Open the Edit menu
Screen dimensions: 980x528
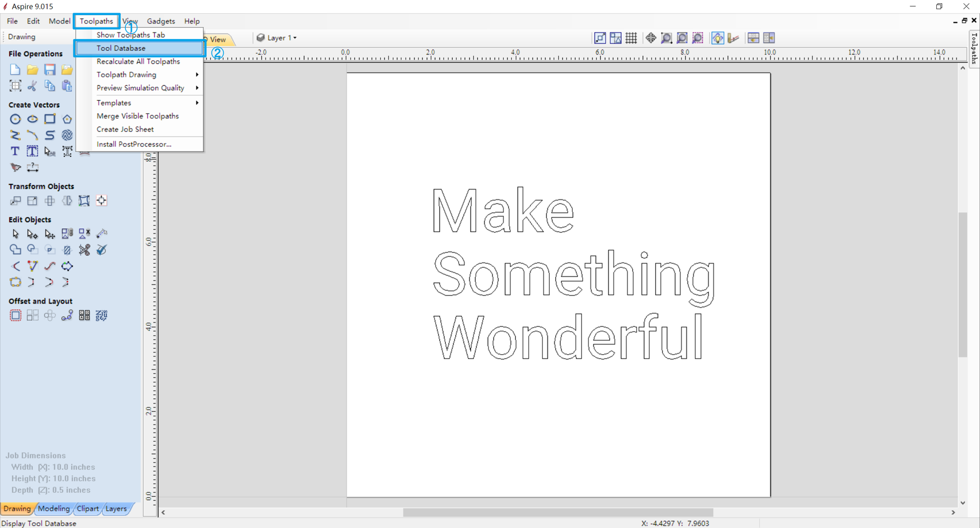(33, 21)
